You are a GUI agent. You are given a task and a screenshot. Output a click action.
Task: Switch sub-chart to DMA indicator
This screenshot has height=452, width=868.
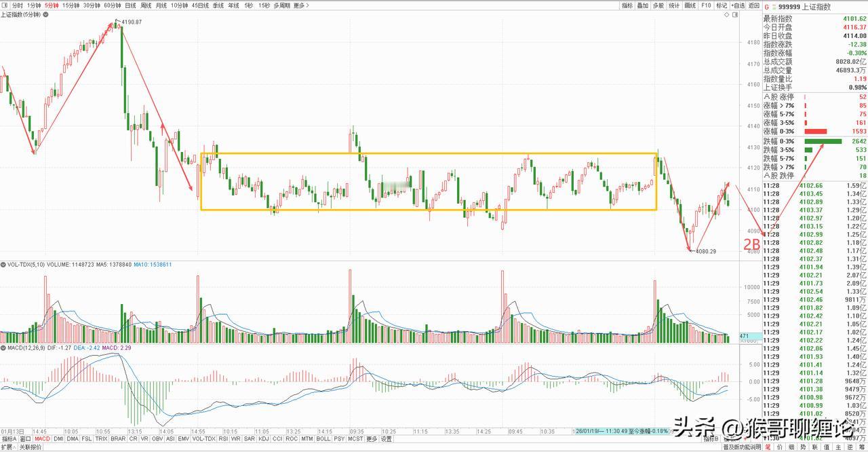click(x=73, y=439)
